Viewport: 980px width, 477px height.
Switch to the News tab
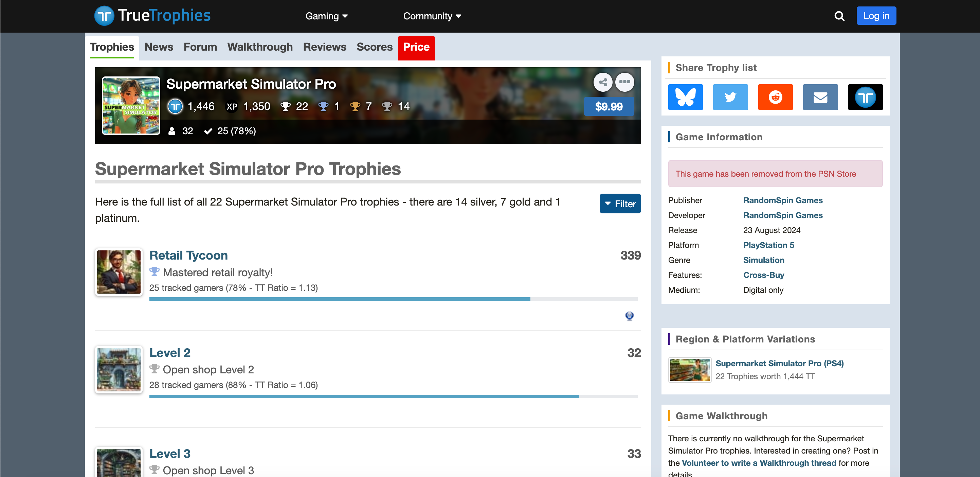159,47
